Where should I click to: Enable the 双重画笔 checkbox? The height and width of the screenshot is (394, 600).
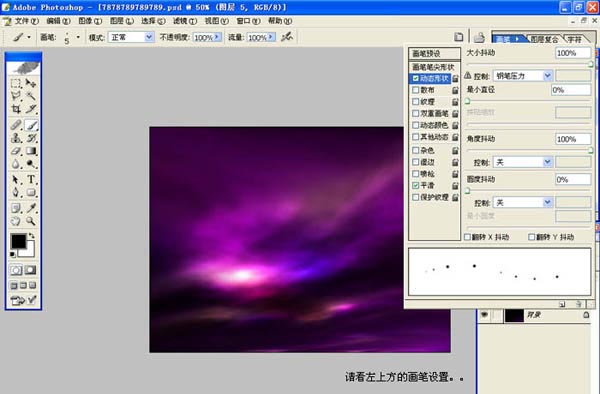pyautogui.click(x=416, y=113)
